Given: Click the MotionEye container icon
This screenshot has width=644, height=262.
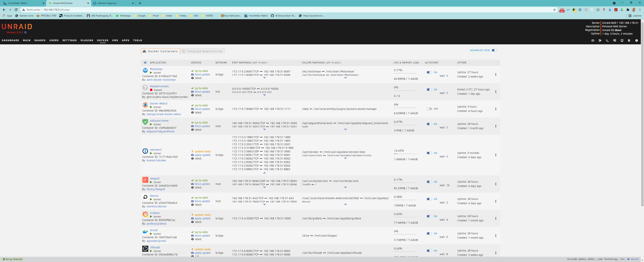Looking at the screenshot, I should click(145, 70).
